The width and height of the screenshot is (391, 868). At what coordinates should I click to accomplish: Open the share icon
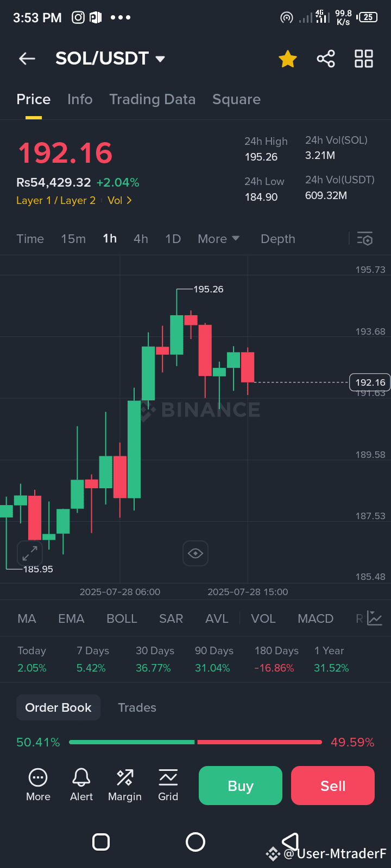point(326,59)
